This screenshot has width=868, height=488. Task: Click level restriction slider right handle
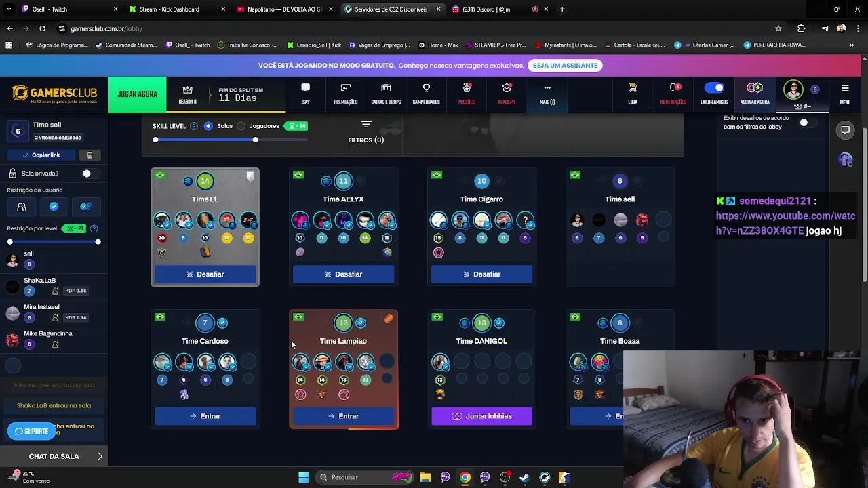[98, 242]
